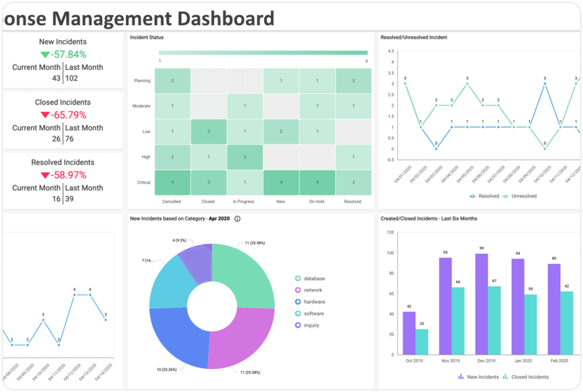Toggle inquiry legend circle in donut chart
The height and width of the screenshot is (392, 583).
tap(298, 325)
